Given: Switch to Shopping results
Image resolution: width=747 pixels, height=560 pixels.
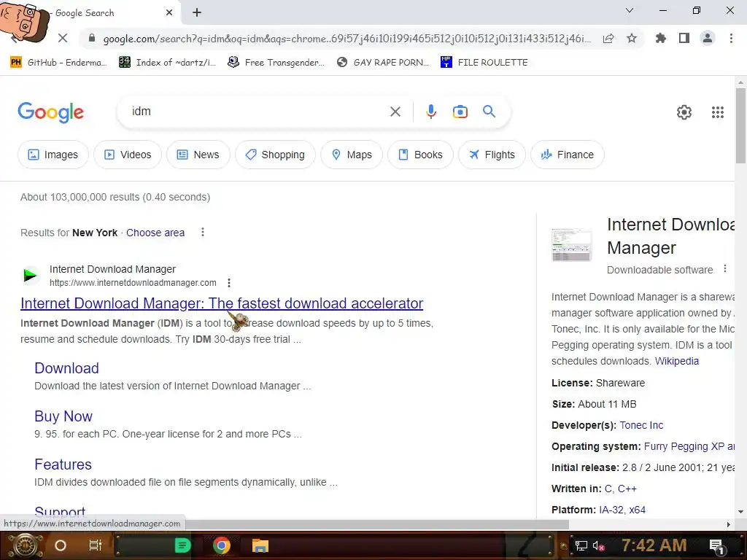Looking at the screenshot, I should [275, 155].
